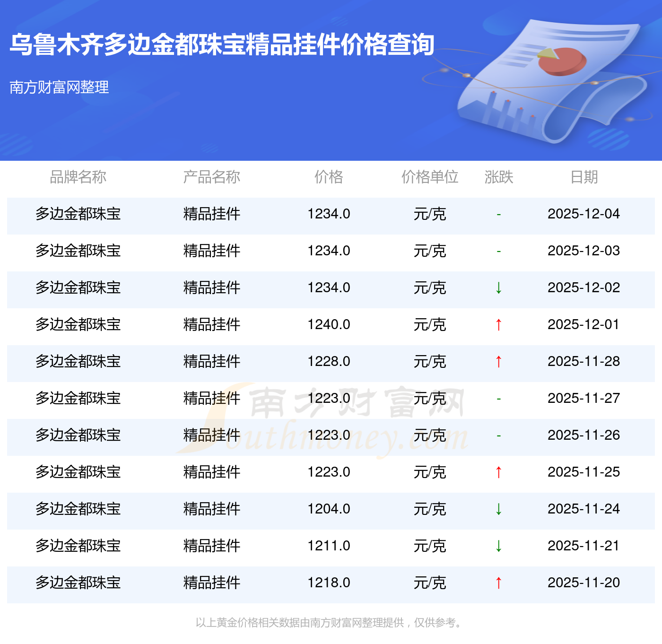Image resolution: width=662 pixels, height=644 pixels.
Task: Click the 价格 column header
Action: (x=329, y=177)
